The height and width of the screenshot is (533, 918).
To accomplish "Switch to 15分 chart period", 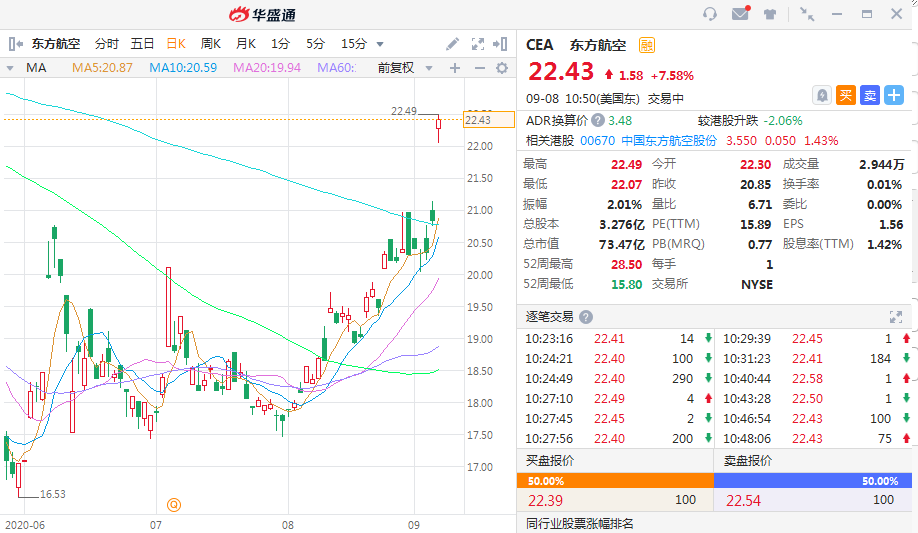I will pyautogui.click(x=354, y=44).
